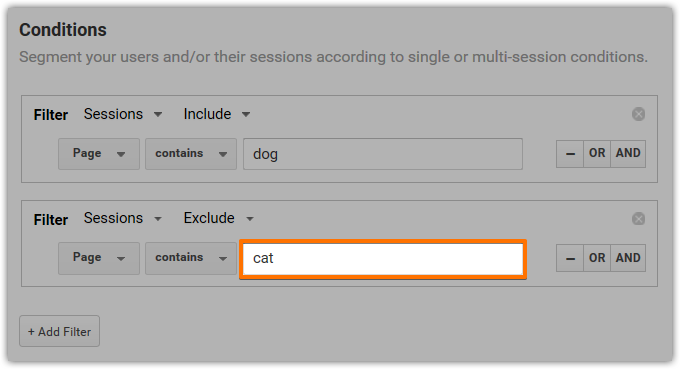Open the Page dimension dropdown in the second filter
The height and width of the screenshot is (369, 680).
tap(99, 258)
